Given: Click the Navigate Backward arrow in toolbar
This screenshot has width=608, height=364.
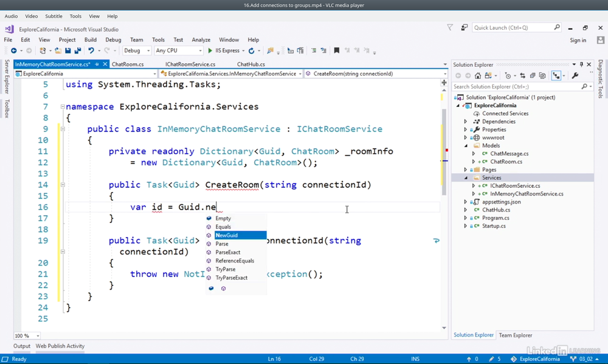Looking at the screenshot, I should [13, 51].
